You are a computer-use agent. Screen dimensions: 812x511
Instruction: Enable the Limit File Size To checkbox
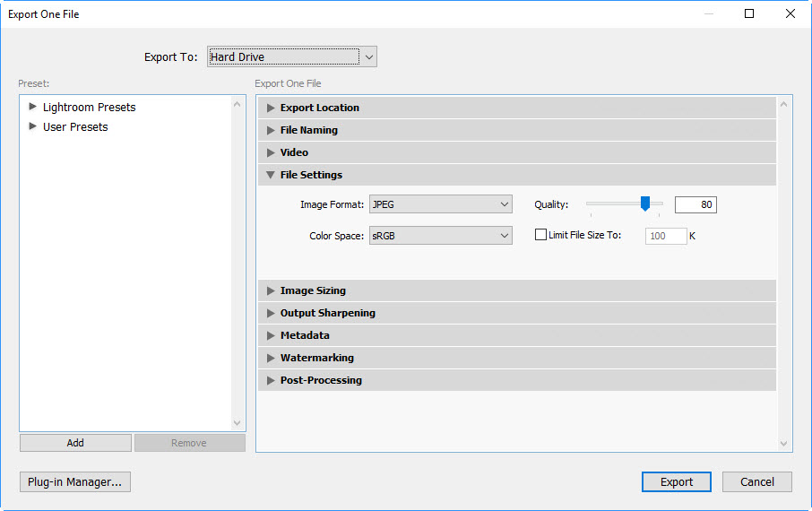[x=540, y=235]
